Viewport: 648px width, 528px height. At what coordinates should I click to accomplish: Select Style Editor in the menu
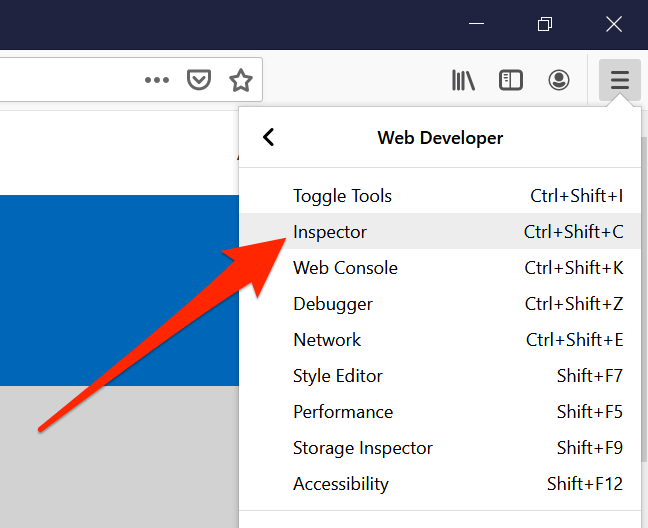(338, 376)
